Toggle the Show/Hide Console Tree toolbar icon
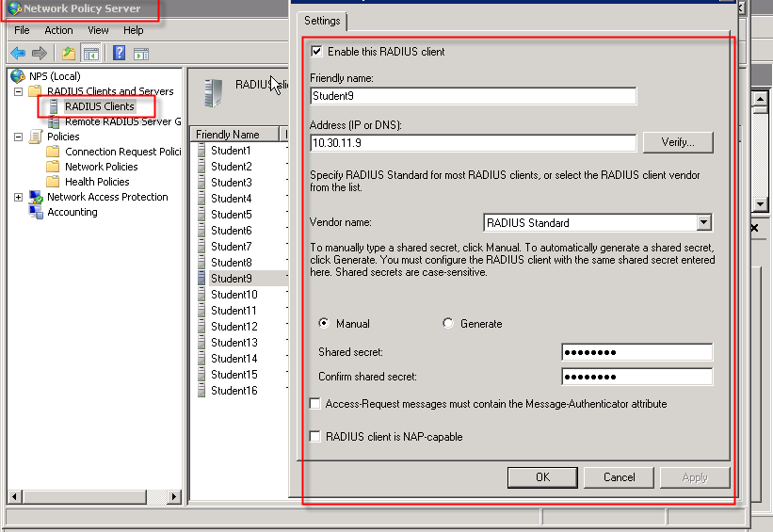 (91, 54)
